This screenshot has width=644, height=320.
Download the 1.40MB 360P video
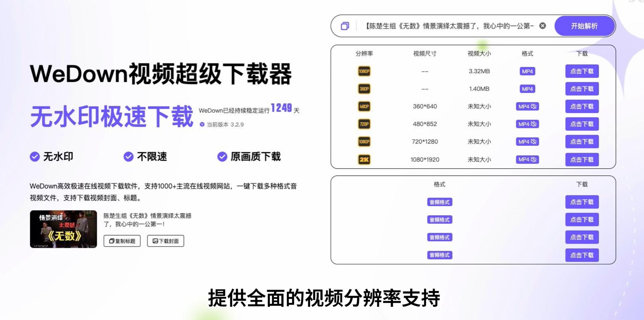582,89
